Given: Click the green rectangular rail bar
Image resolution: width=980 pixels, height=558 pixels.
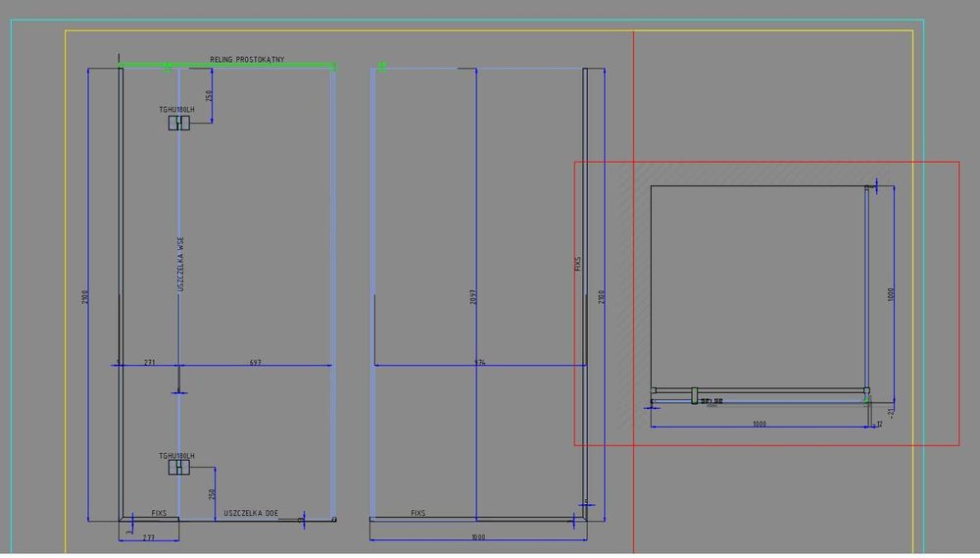Looking at the screenshot, I should click(x=227, y=65).
